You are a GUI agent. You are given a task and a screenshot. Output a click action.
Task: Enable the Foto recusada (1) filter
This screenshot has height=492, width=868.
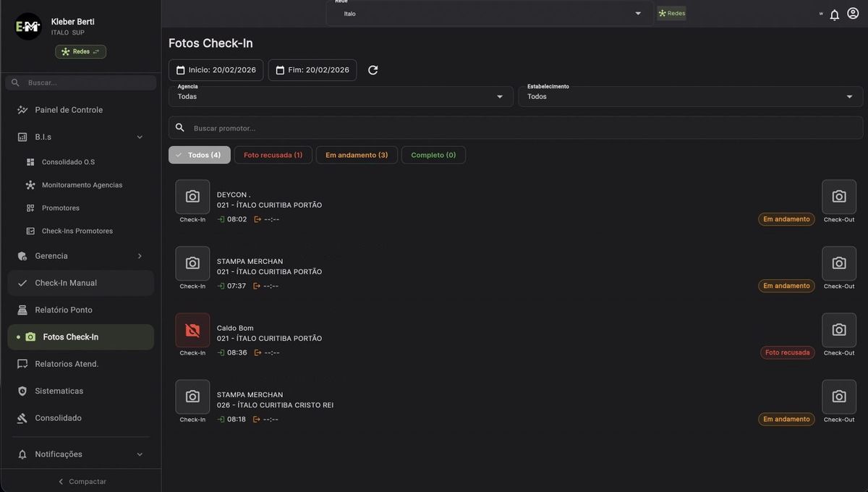tap(273, 154)
